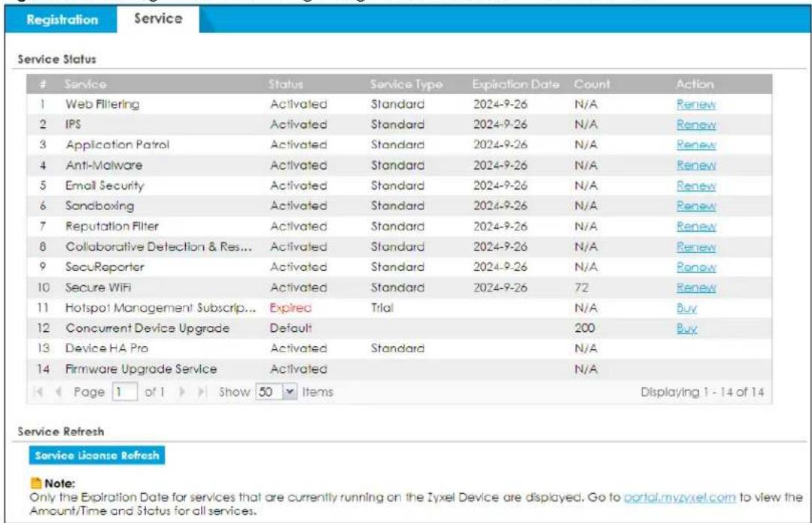Click Renew for Email Security
Image resolution: width=812 pixels, height=523 pixels.
tap(696, 185)
